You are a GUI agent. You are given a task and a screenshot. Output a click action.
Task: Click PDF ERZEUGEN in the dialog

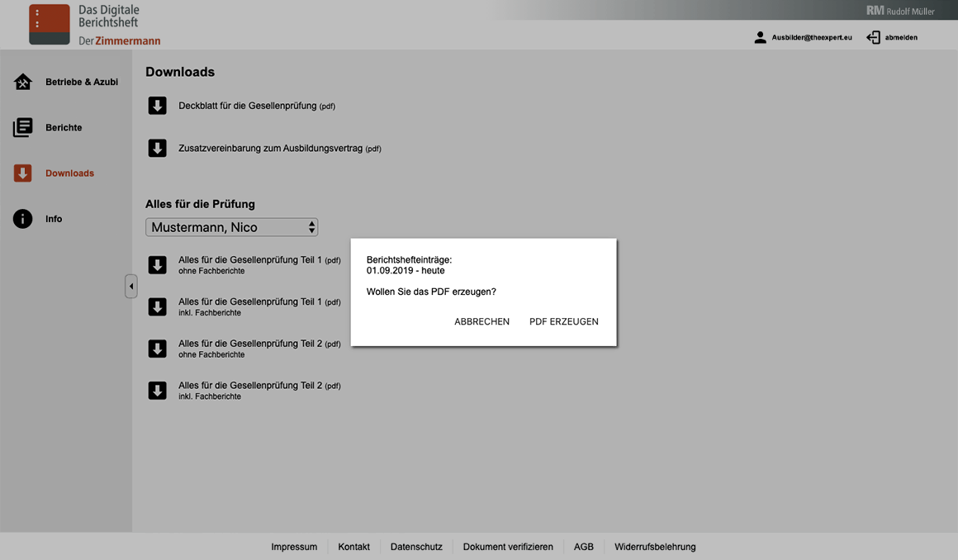coord(564,321)
